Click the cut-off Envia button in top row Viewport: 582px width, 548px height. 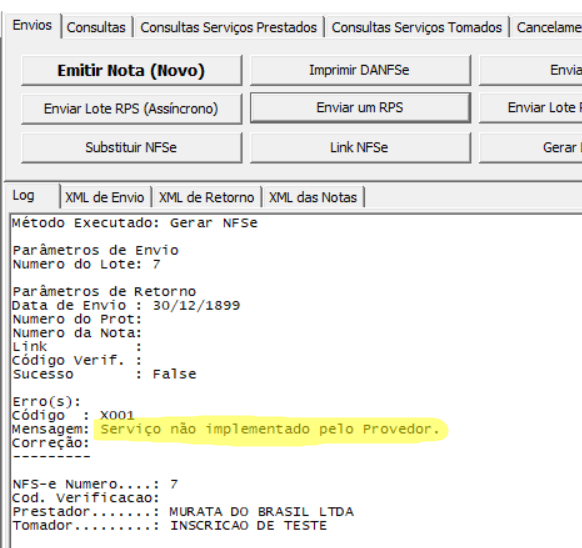click(x=531, y=70)
